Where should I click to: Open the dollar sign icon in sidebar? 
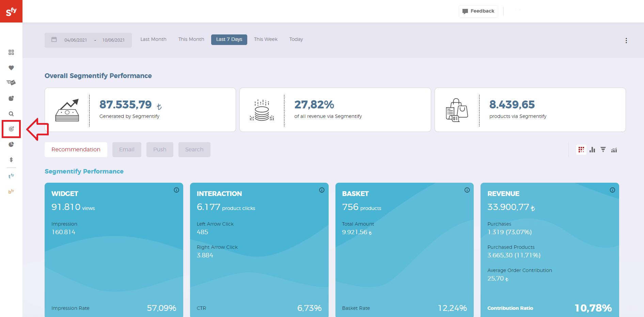[x=11, y=160]
